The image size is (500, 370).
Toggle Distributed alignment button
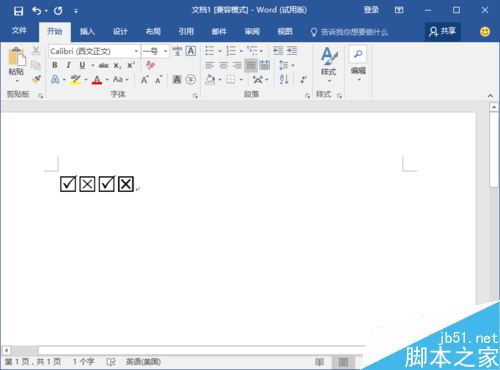(x=265, y=65)
